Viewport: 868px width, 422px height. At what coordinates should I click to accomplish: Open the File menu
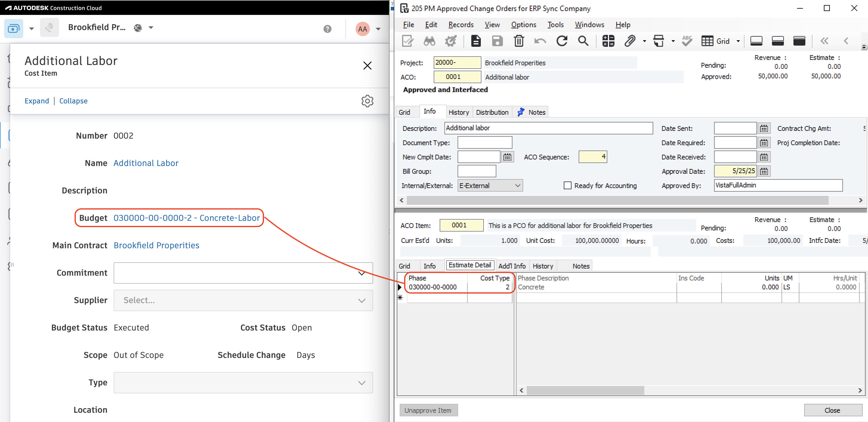click(408, 24)
